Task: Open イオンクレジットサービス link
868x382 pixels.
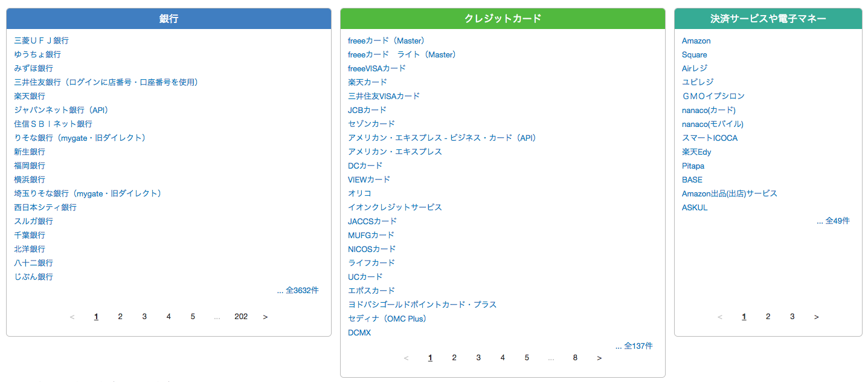Action: click(x=395, y=207)
